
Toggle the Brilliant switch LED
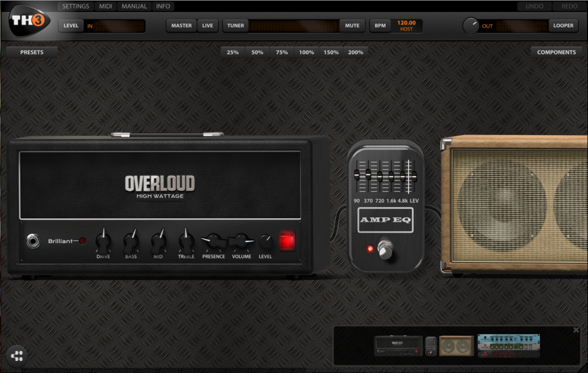click(x=83, y=241)
